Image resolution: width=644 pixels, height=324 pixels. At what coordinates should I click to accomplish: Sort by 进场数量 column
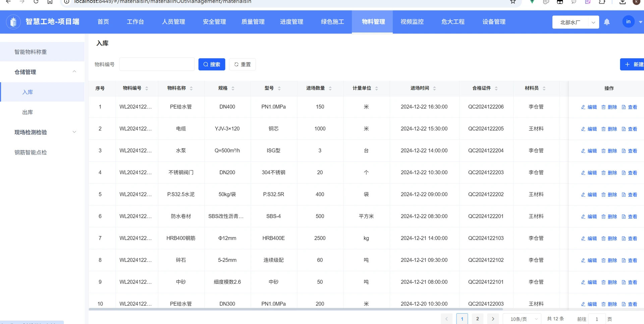(330, 88)
